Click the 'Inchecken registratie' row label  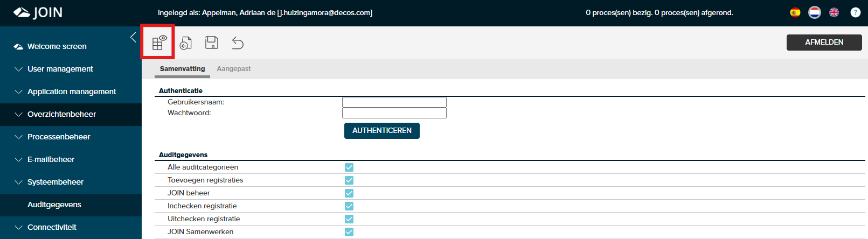pos(202,206)
